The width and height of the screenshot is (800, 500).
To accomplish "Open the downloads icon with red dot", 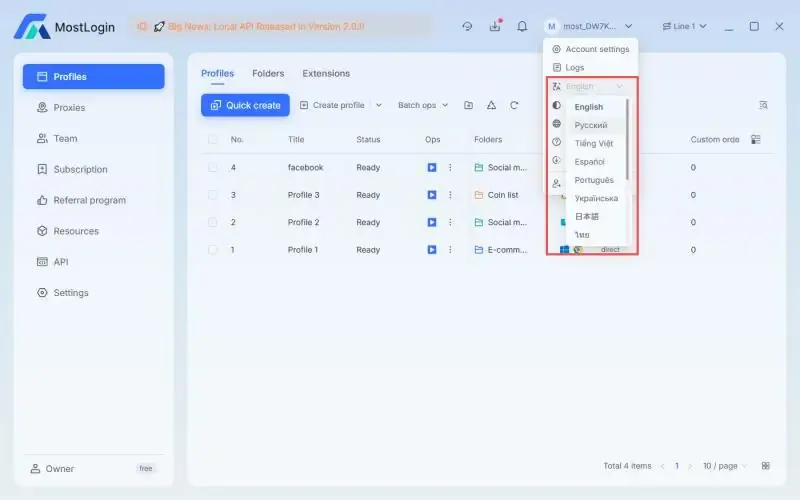I will coord(495,26).
